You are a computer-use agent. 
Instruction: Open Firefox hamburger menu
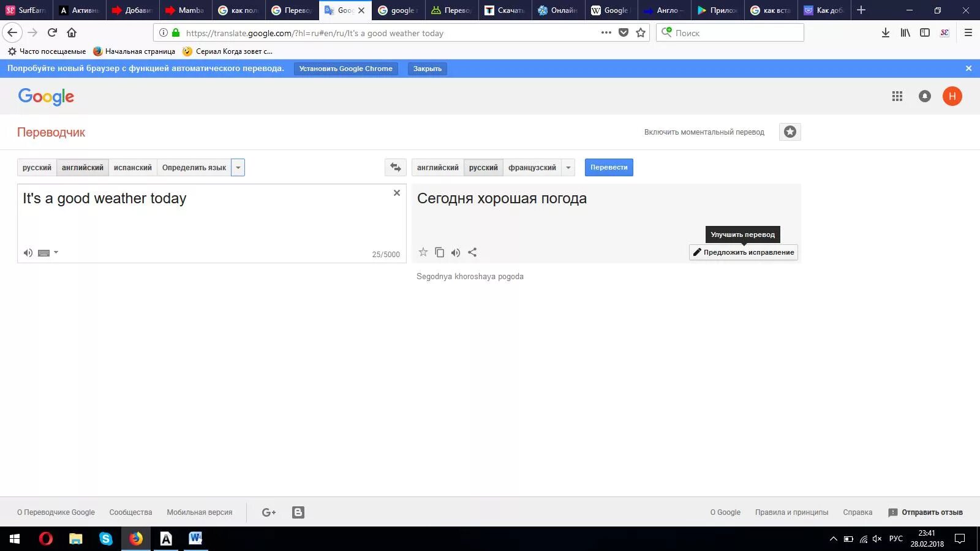point(968,33)
